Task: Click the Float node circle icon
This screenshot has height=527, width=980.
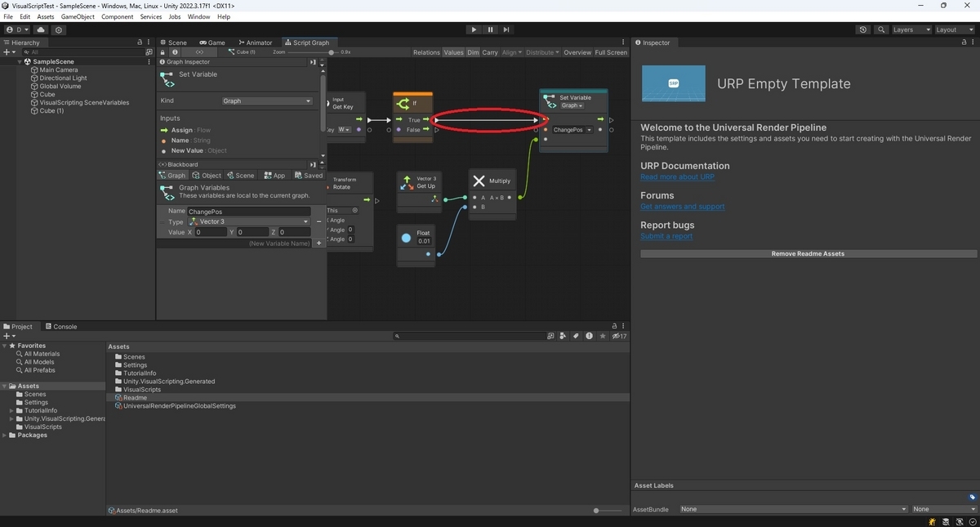Action: 406,238
